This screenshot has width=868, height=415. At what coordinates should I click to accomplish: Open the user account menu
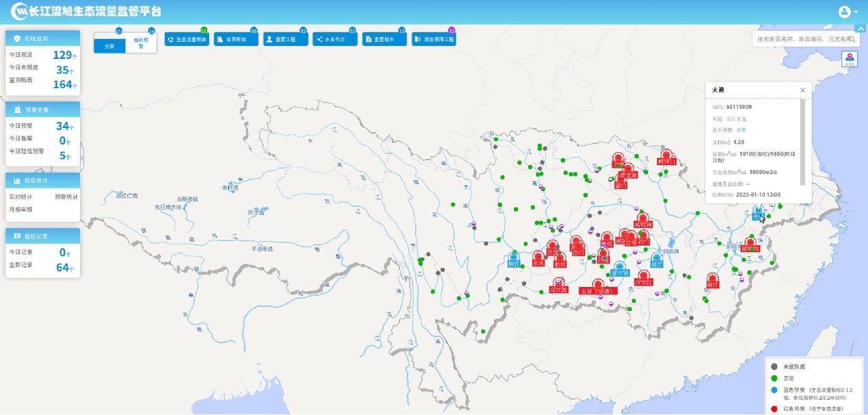pos(847,12)
